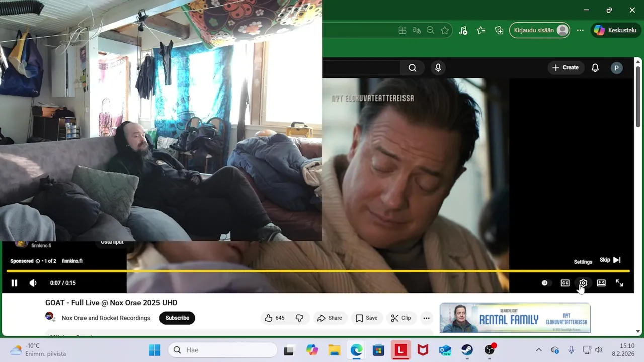
Task: Open Windows Start menu
Action: [x=154, y=350]
